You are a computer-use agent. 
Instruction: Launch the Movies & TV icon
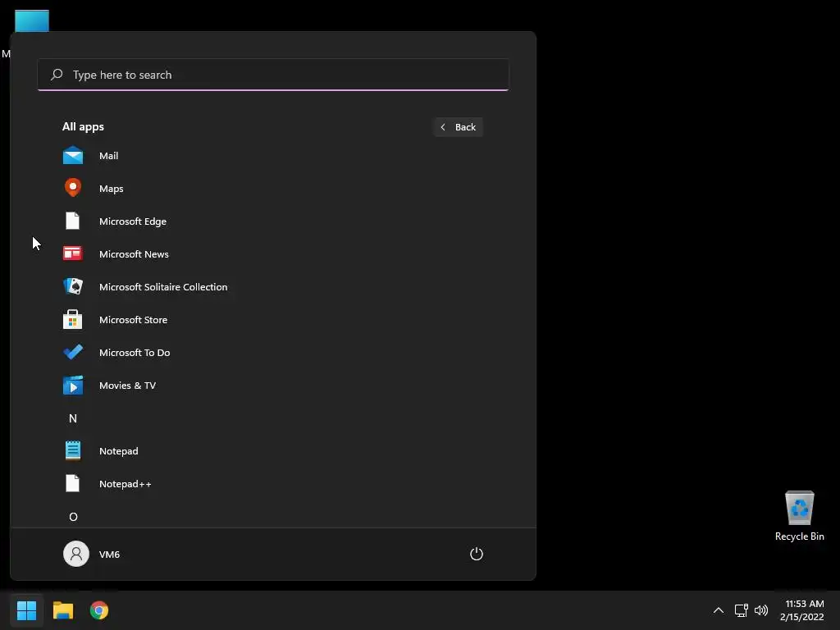[73, 386]
